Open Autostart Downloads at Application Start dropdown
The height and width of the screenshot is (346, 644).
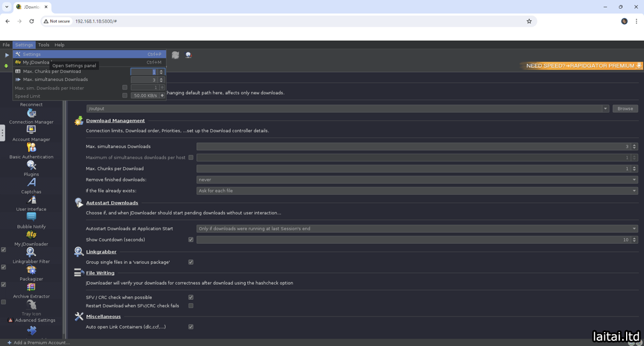[x=417, y=229]
